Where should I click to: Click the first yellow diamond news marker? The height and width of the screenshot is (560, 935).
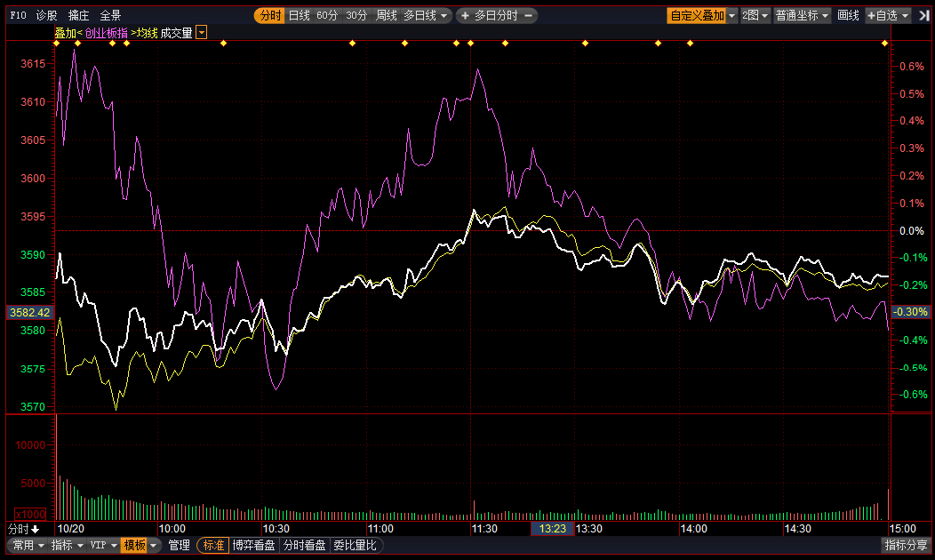click(x=61, y=43)
